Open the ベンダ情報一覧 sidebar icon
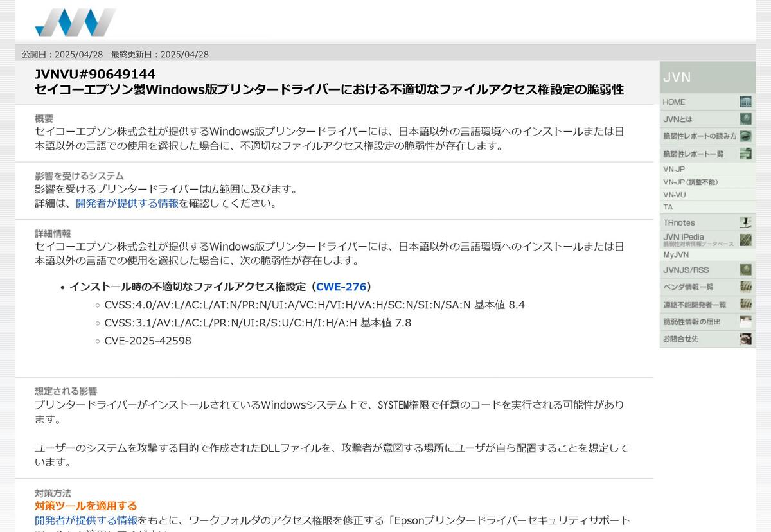Screen dimensions: 771x532 pos(745,287)
